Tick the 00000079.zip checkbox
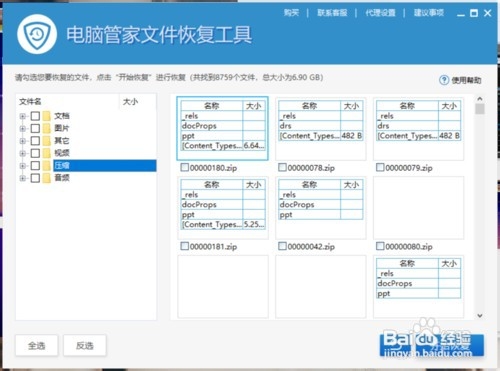 click(x=380, y=167)
